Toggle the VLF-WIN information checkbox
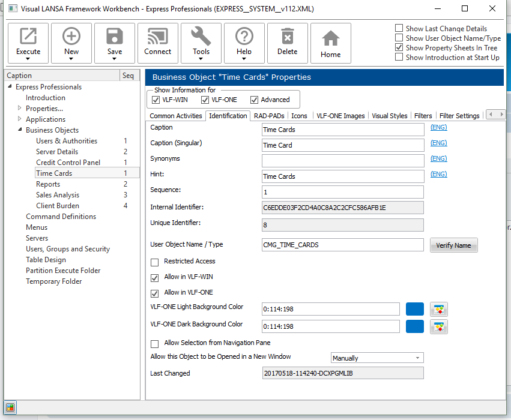 pyautogui.click(x=156, y=100)
